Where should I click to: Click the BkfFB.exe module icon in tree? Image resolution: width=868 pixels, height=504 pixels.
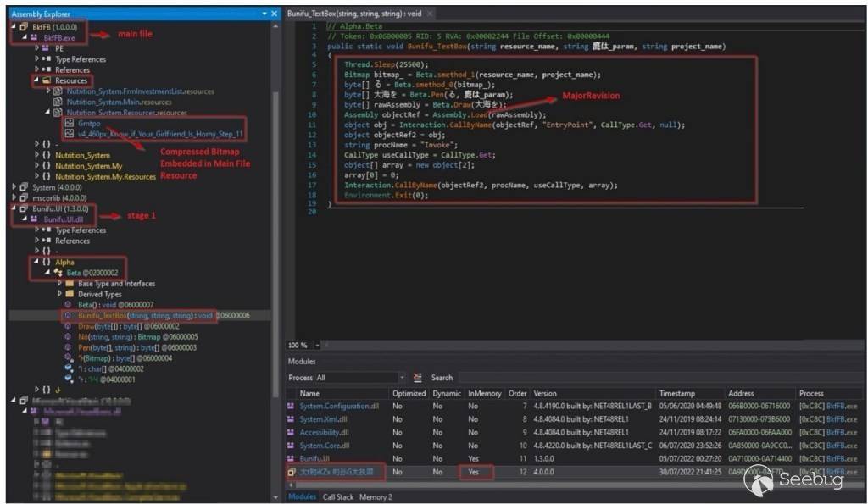click(35, 38)
